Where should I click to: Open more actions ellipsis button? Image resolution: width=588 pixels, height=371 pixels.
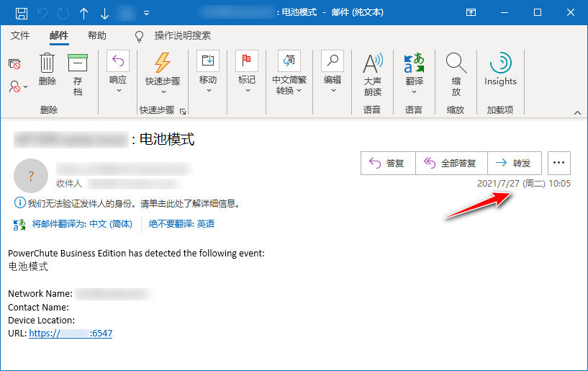click(x=558, y=163)
